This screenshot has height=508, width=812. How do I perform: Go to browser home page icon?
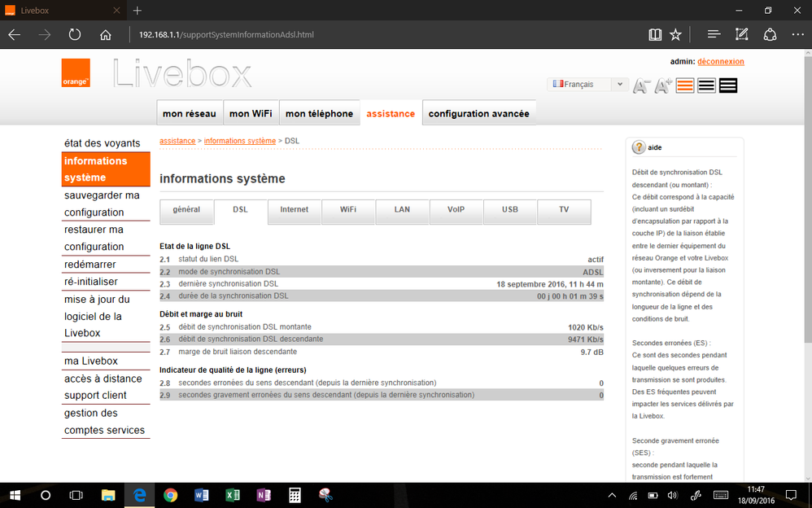106,35
